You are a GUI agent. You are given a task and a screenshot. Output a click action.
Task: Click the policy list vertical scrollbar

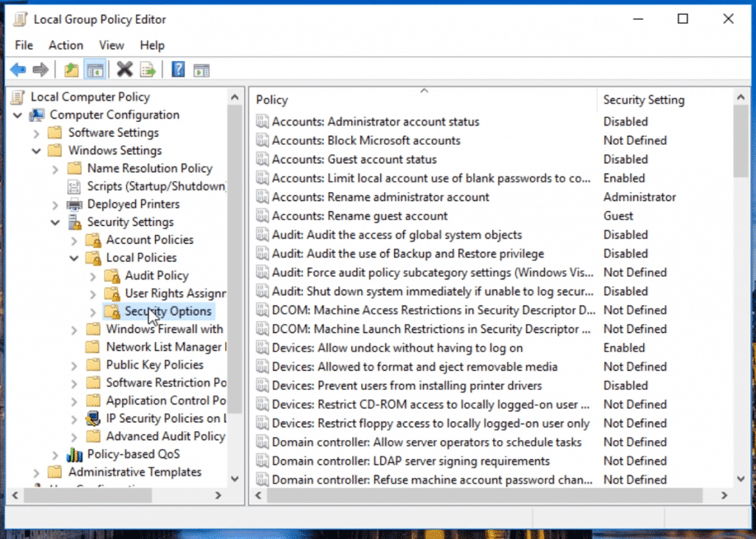740,295
